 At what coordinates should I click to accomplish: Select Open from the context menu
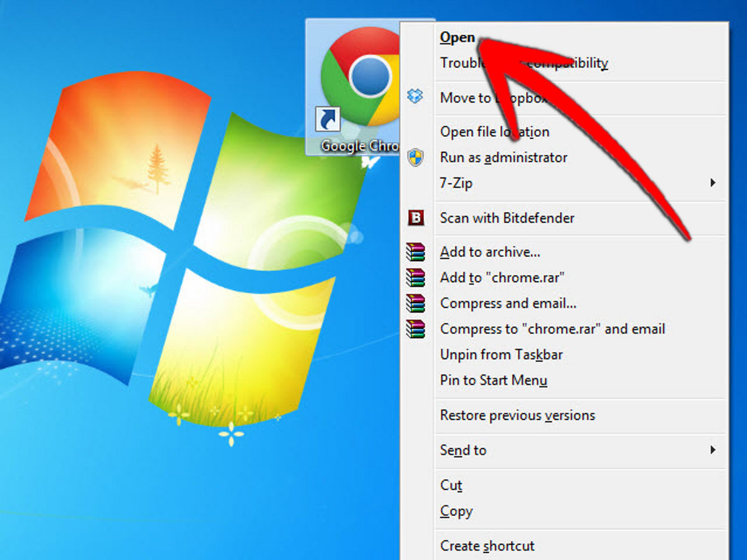coord(456,37)
